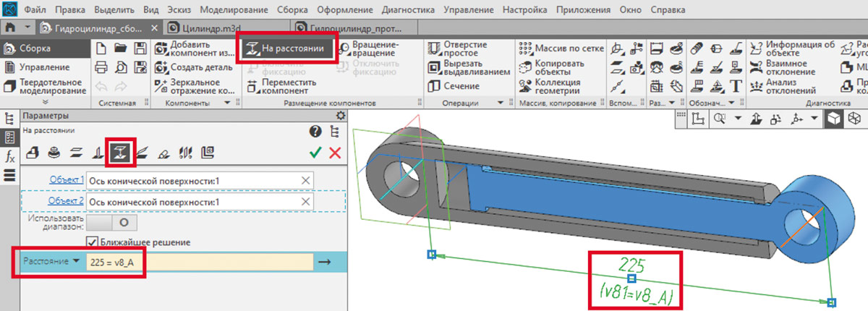
Task: Select Вращение-вращение mate command
Action: click(369, 49)
